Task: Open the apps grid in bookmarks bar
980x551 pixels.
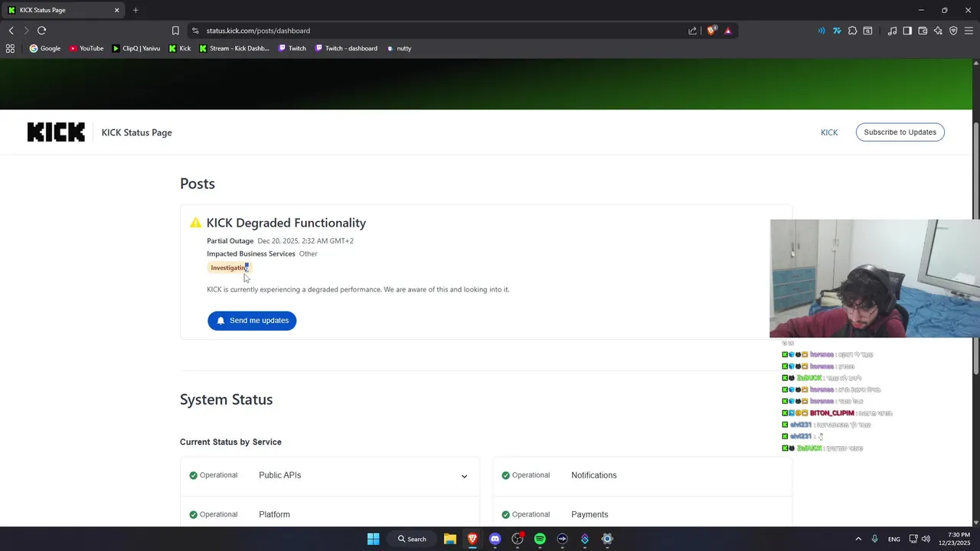Action: (x=10, y=48)
